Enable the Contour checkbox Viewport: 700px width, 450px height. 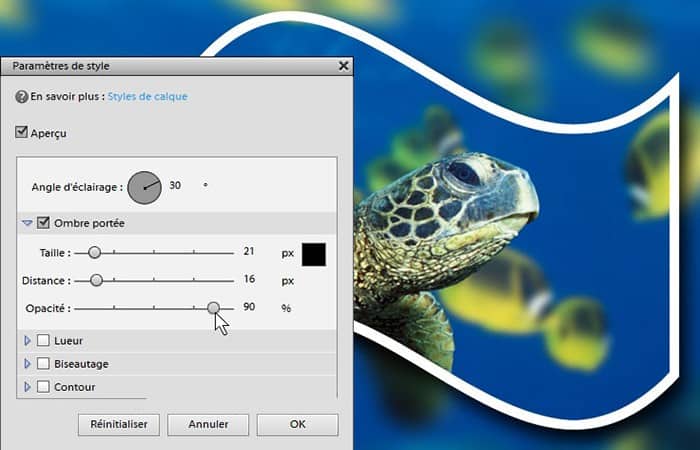pyautogui.click(x=43, y=387)
